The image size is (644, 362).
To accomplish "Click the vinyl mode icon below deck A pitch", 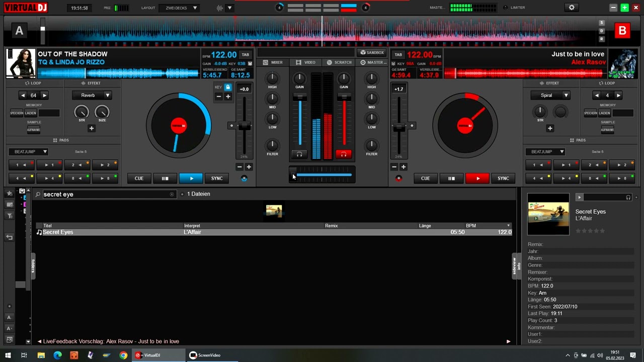I will [x=244, y=178].
